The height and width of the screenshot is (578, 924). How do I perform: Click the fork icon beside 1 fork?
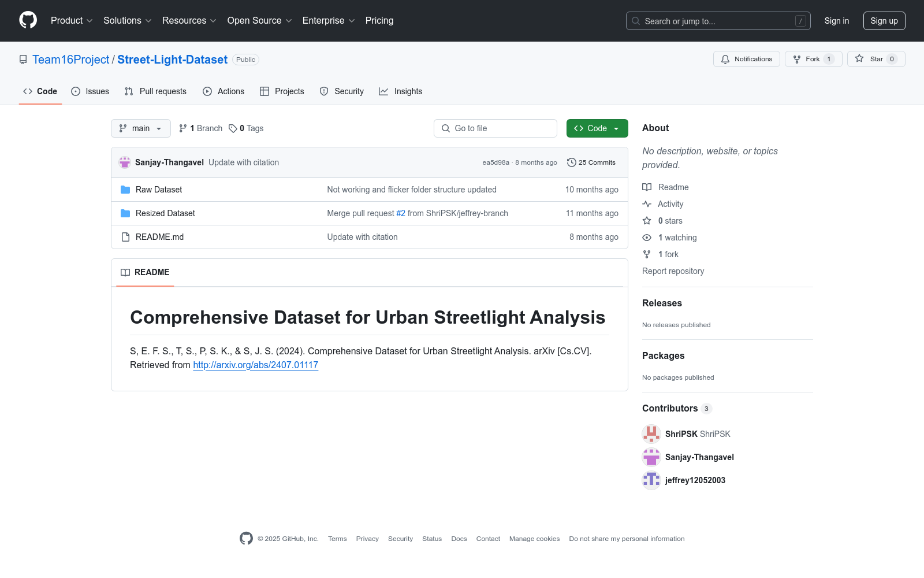[647, 254]
